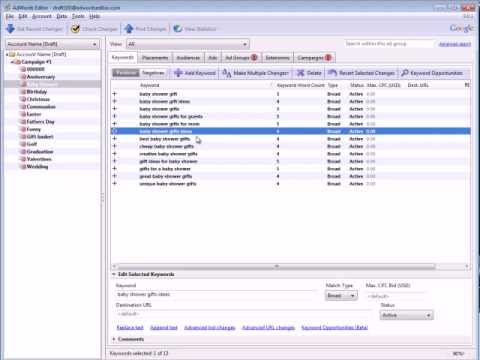Viewport: 480px width, 360px height.
Task: Select the Positives keyword toggle
Action: [x=126, y=73]
